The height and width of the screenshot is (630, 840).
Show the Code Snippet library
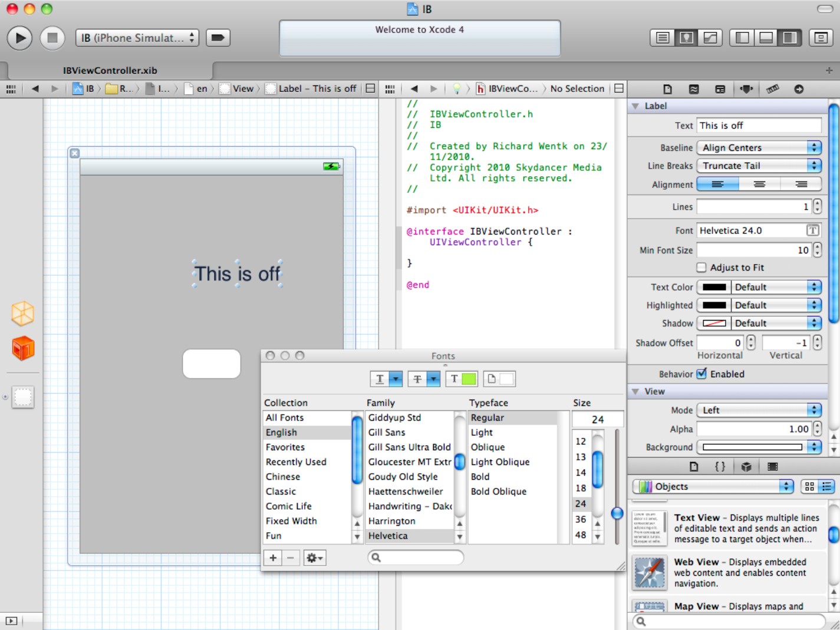point(720,467)
